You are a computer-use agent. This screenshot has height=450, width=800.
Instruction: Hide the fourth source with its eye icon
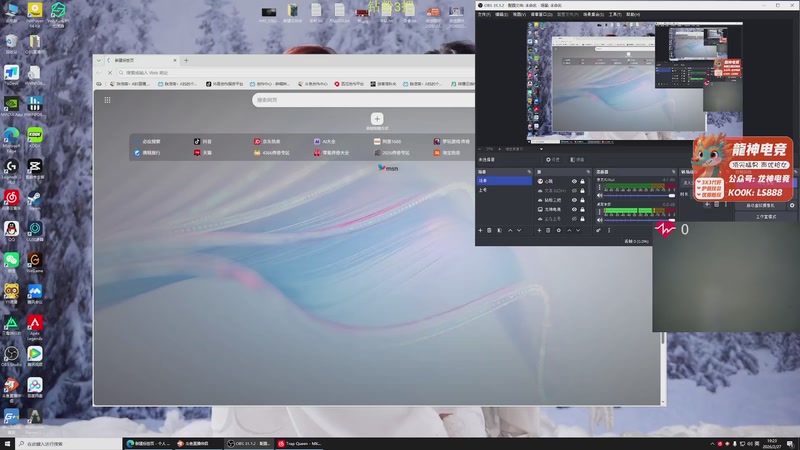pos(574,209)
